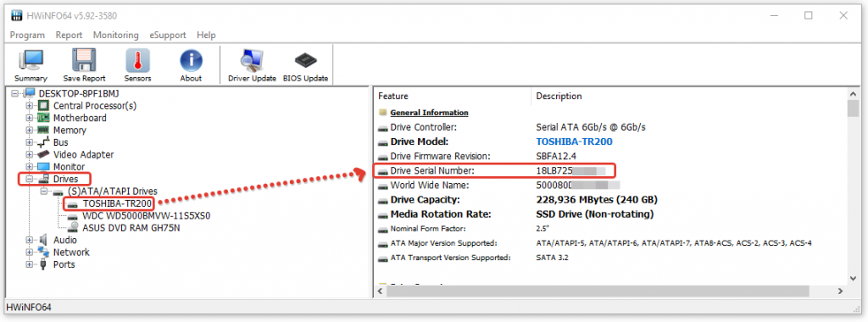Select the Video Adapter node

(83, 154)
